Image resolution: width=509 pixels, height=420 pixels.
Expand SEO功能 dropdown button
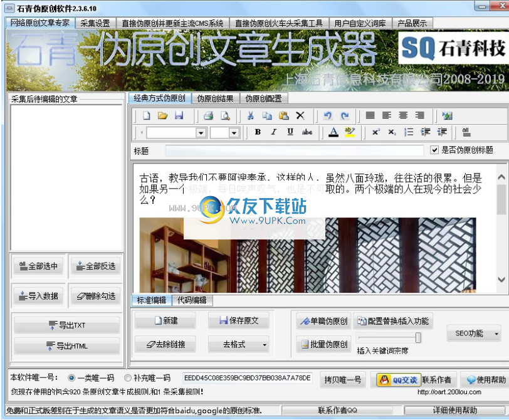[x=496, y=333]
